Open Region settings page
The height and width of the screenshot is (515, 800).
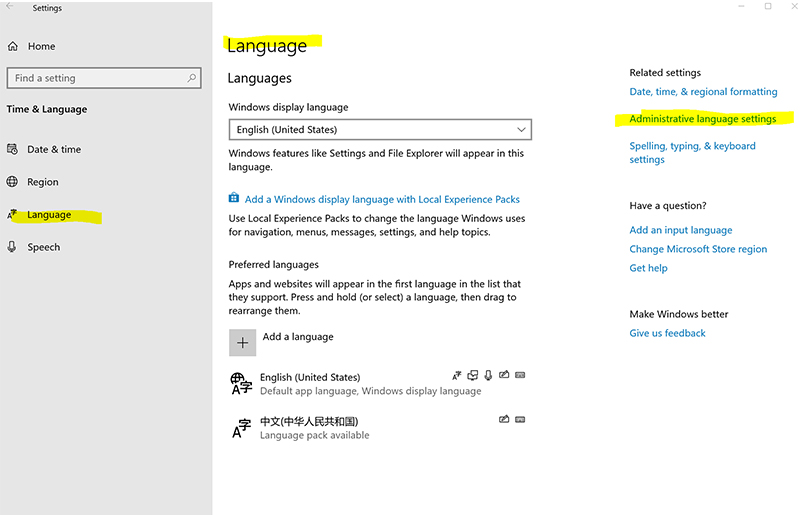pyautogui.click(x=43, y=182)
